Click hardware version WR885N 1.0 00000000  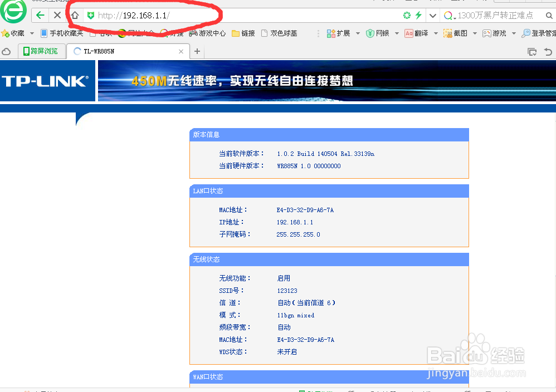pyautogui.click(x=309, y=166)
